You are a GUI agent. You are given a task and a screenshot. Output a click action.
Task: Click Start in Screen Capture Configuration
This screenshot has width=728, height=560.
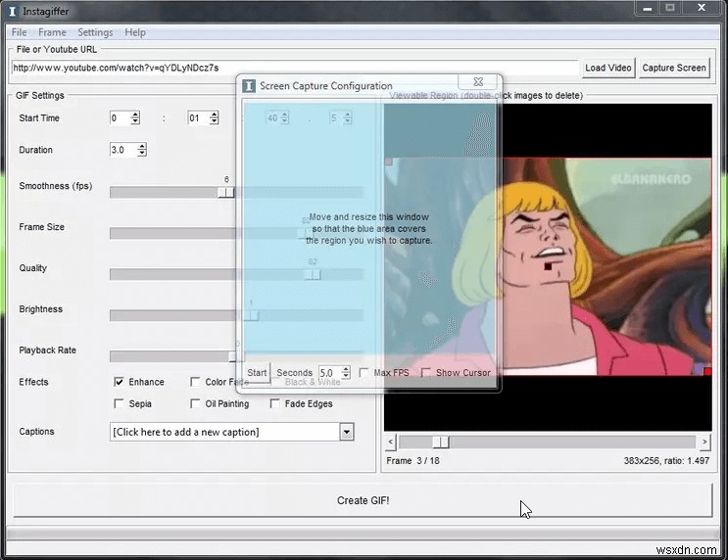[x=257, y=373]
